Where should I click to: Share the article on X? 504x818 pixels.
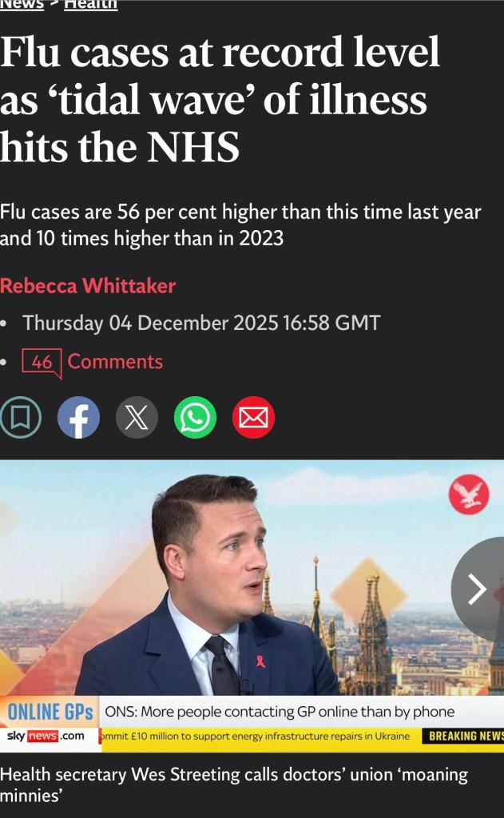coord(137,417)
